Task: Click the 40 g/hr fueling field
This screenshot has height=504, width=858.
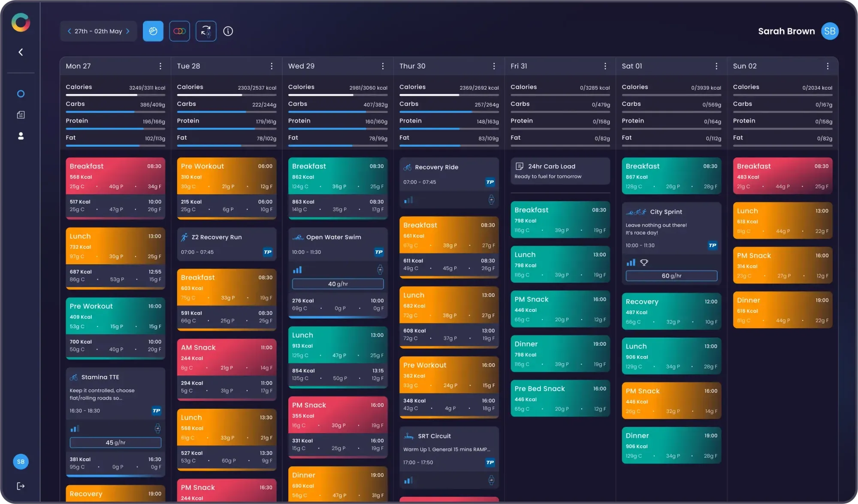Action: (x=338, y=284)
